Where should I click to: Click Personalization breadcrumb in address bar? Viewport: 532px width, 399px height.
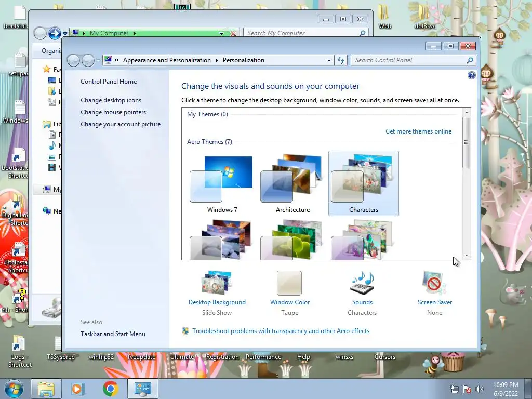(x=244, y=60)
